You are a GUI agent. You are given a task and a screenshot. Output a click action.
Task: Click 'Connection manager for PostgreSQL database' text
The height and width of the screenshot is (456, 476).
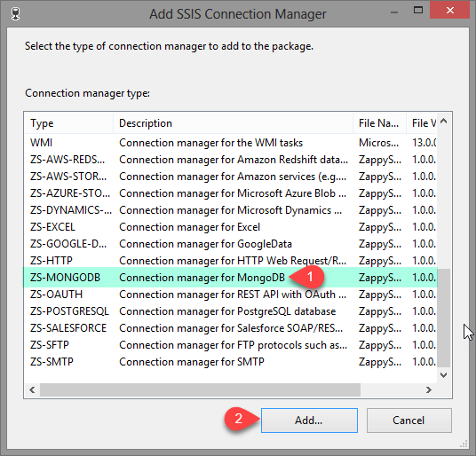[x=227, y=311]
